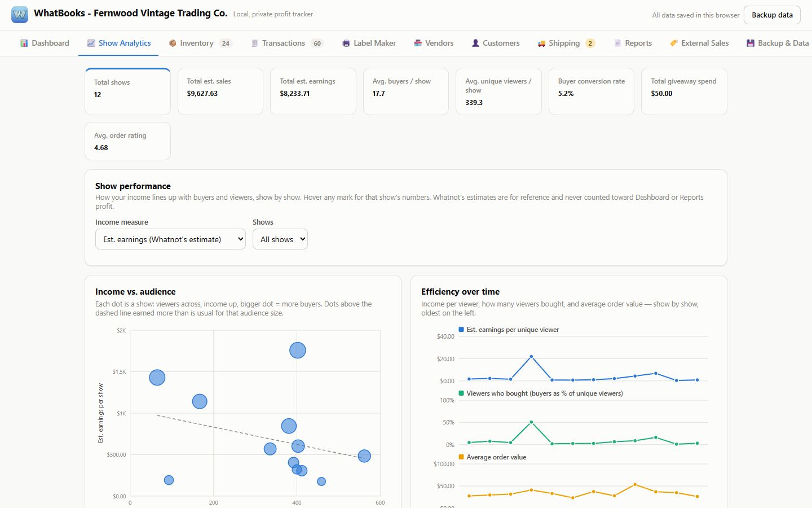Select the Total est. earnings card
Viewport: 812px width, 508px height.
pyautogui.click(x=313, y=91)
